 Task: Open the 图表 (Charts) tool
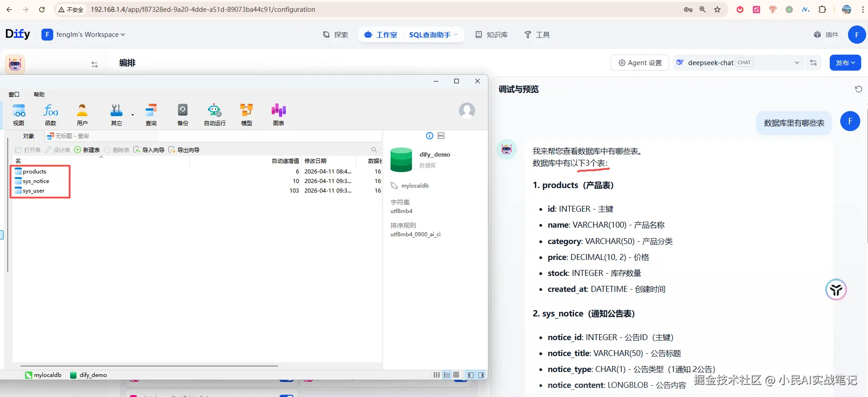tap(279, 114)
